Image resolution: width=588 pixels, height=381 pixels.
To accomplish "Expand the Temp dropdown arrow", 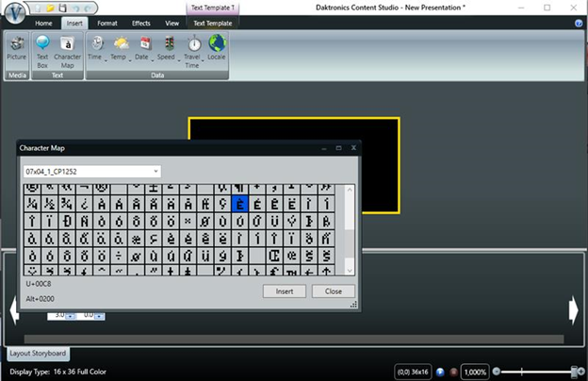I will 130,60.
